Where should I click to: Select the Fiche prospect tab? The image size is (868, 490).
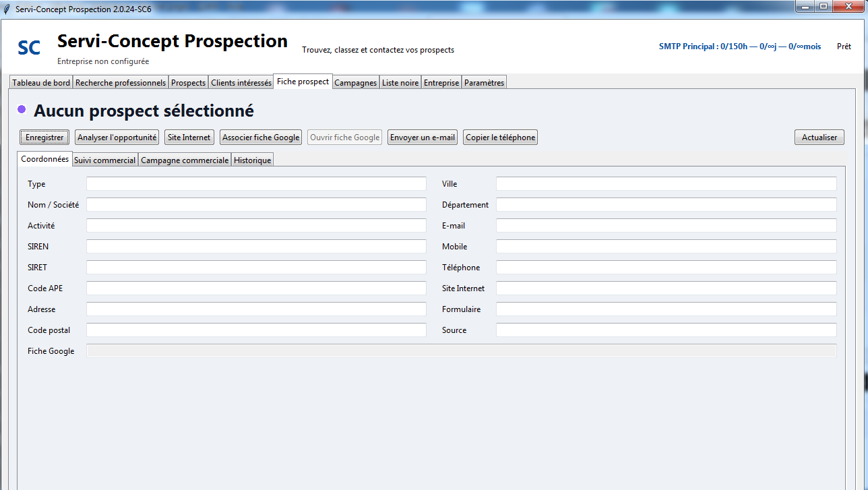tap(303, 82)
